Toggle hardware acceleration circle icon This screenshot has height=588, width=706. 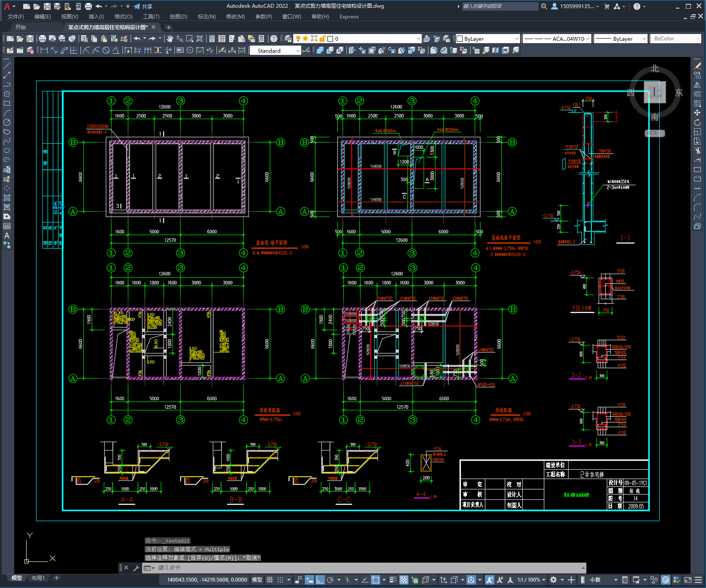click(x=666, y=580)
